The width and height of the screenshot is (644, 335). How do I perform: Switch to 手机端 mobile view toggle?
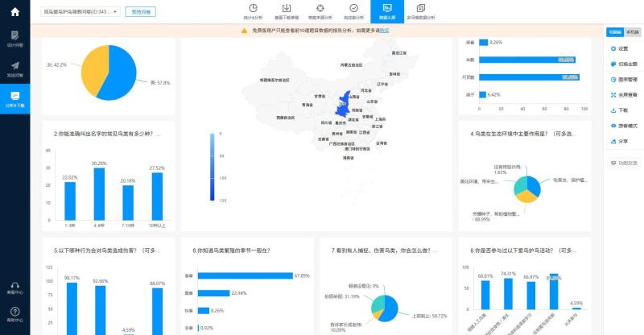631,31
